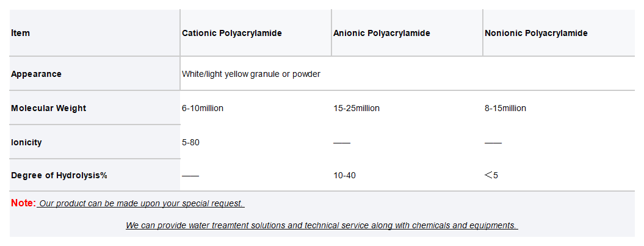Click the Ionicity row label

click(95, 142)
